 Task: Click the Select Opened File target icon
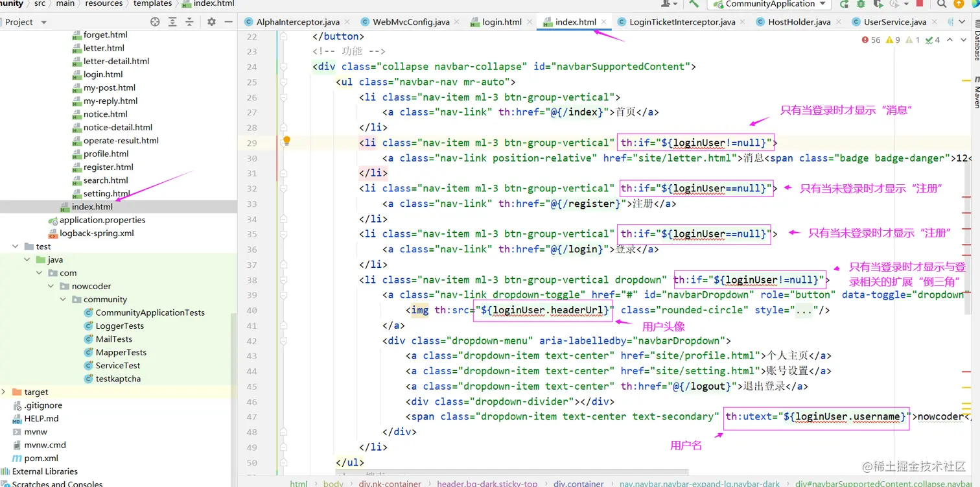point(155,21)
